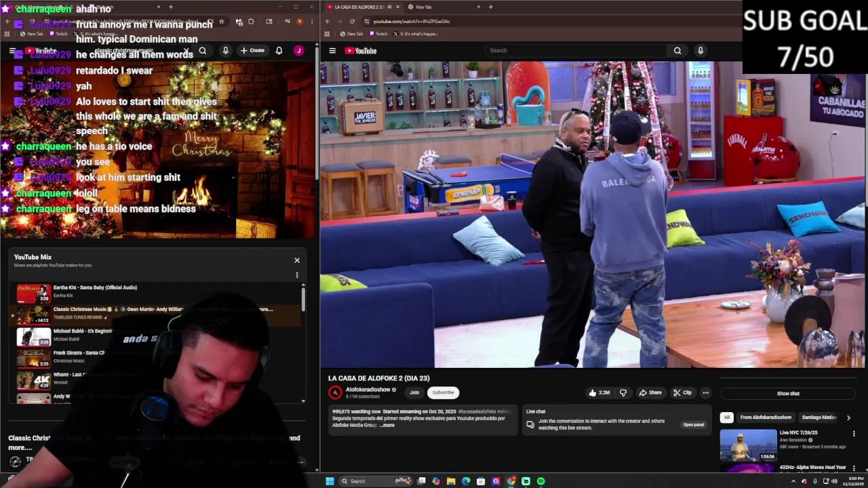Open Alofokeradioshow channel avatar

click(x=335, y=392)
